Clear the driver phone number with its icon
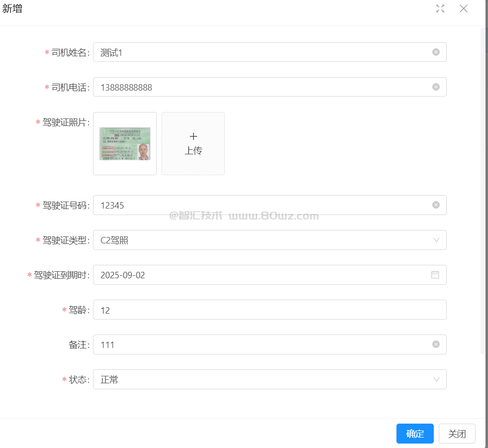 (436, 87)
